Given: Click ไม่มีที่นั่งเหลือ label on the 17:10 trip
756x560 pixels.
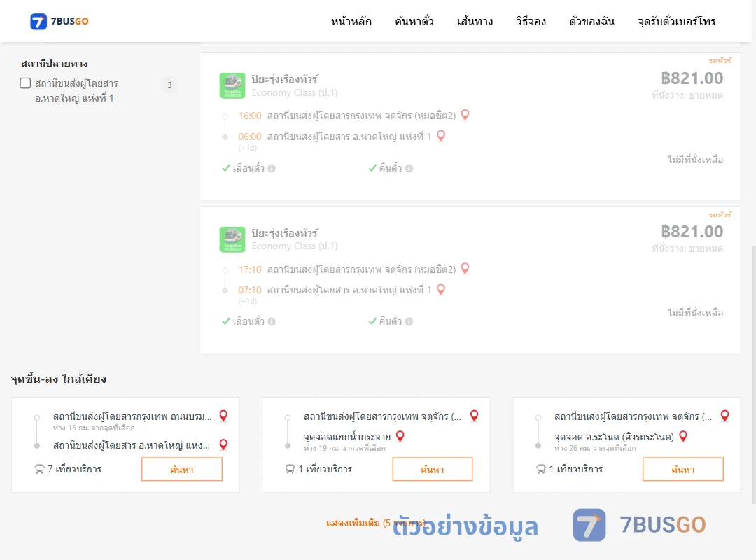Looking at the screenshot, I should [695, 313].
